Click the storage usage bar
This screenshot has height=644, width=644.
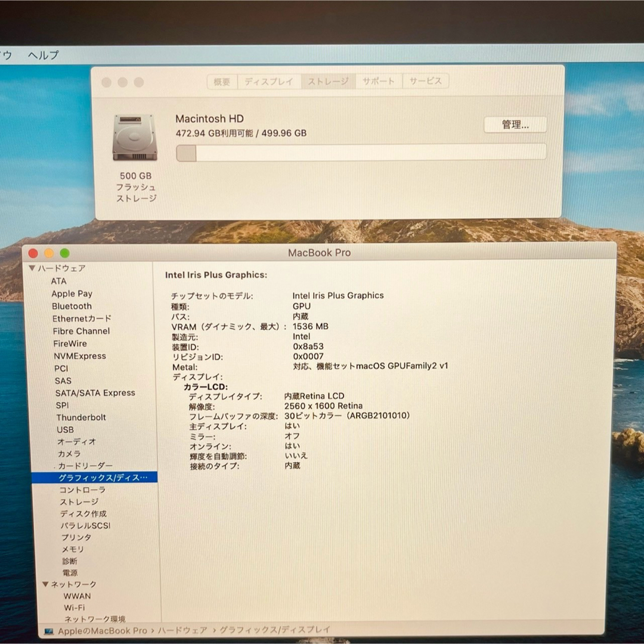361,152
